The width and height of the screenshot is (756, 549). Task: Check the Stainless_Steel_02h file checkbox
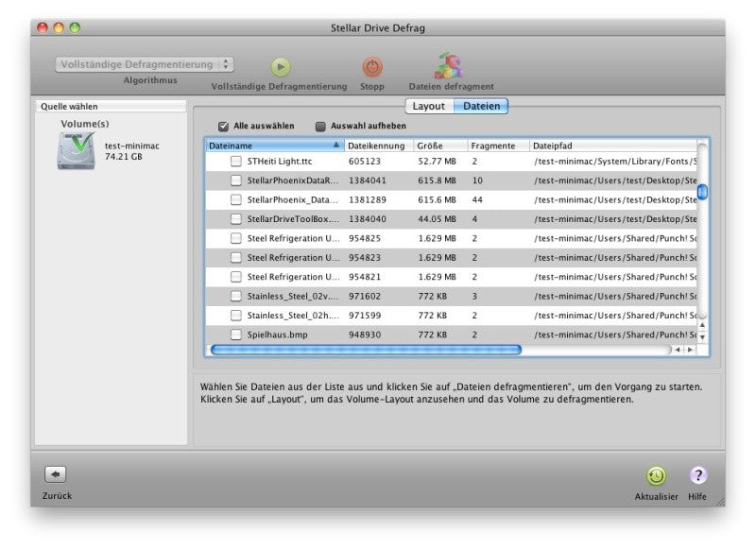click(235, 316)
